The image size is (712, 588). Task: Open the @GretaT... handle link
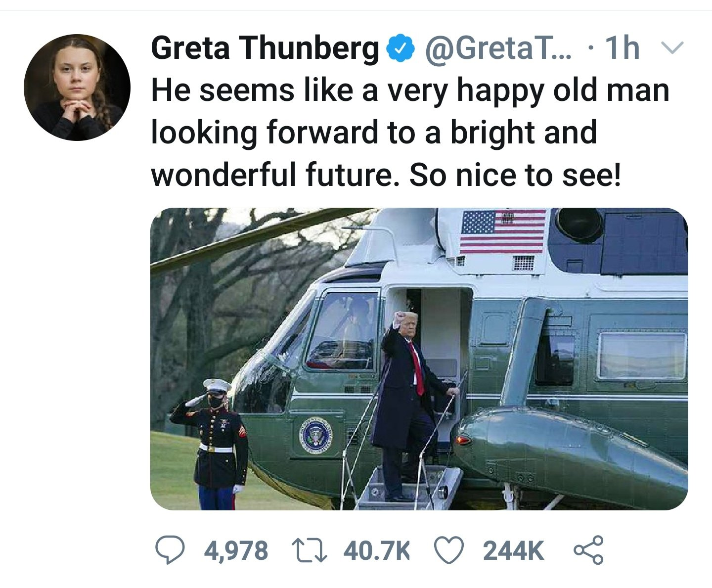point(497,48)
